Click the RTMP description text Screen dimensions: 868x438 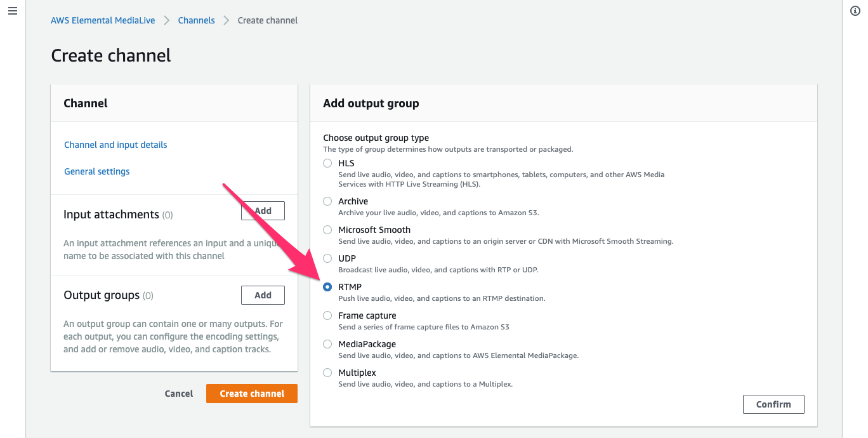pos(442,298)
